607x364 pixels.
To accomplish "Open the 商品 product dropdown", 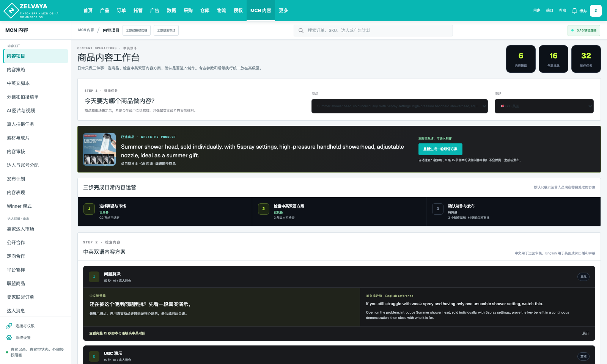I will coord(399,106).
